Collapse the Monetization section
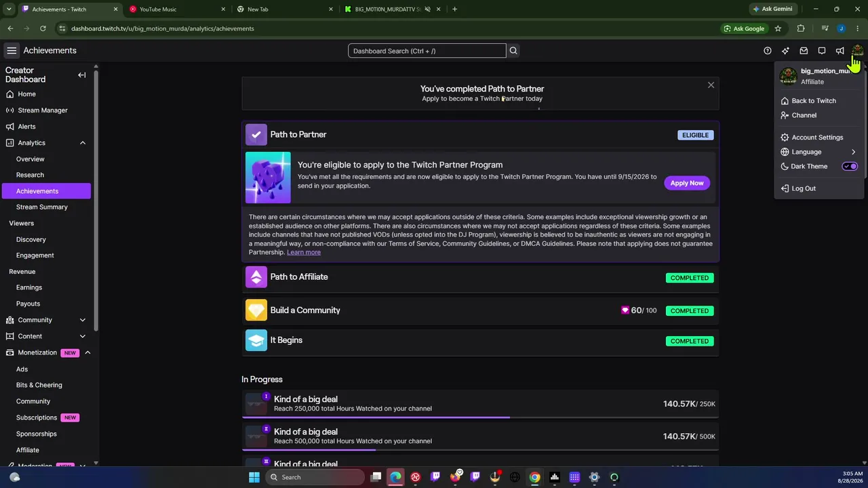868x488 pixels. coord(87,352)
